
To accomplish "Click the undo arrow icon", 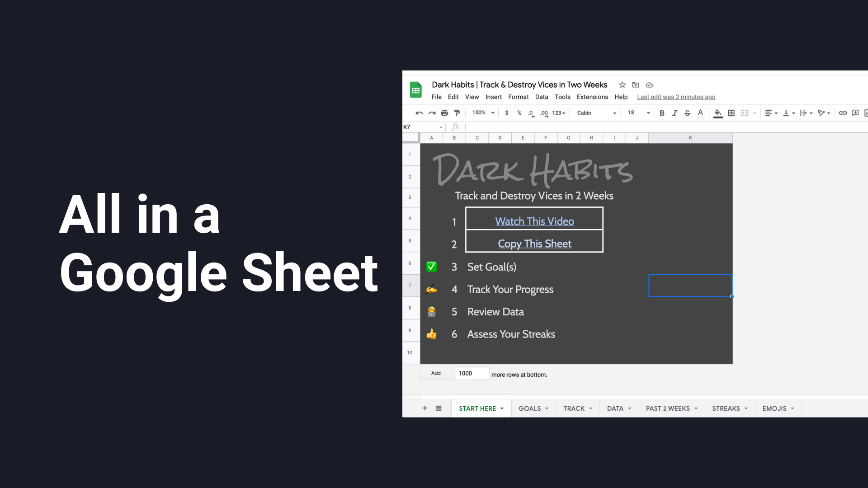I will (x=419, y=113).
